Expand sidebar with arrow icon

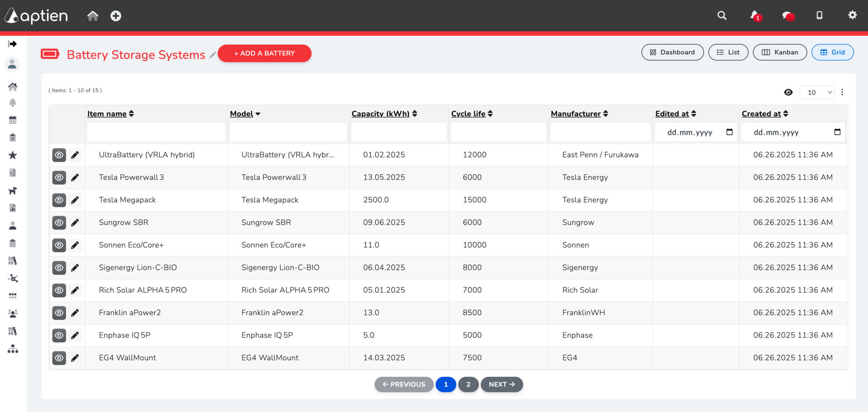point(13,44)
